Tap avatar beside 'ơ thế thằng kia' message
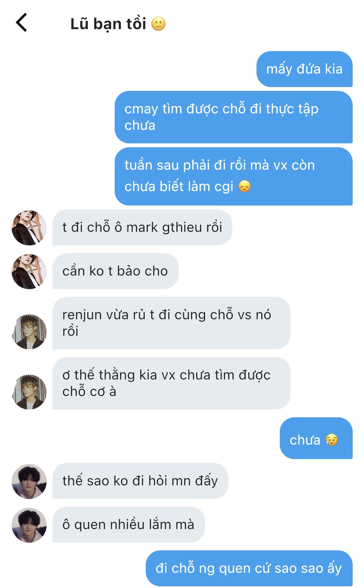Viewport: 364px width, 588px height. (x=29, y=392)
